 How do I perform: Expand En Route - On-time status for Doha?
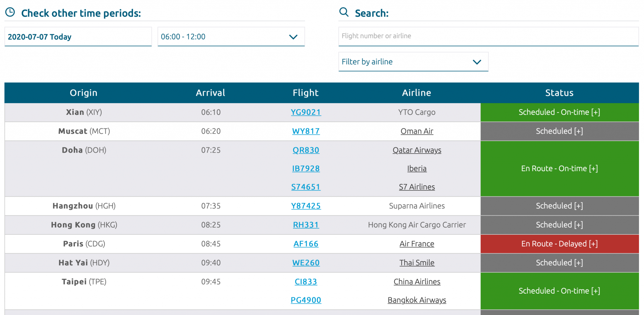click(x=559, y=169)
